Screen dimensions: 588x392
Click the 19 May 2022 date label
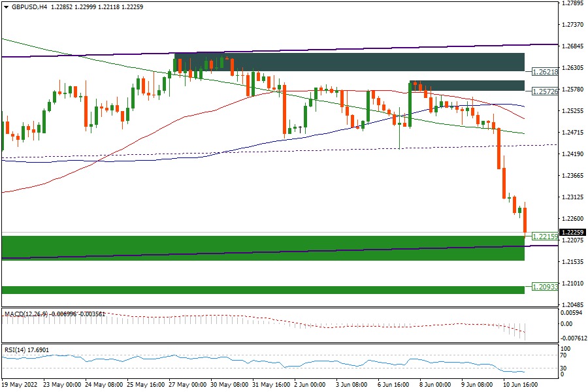pos(20,385)
